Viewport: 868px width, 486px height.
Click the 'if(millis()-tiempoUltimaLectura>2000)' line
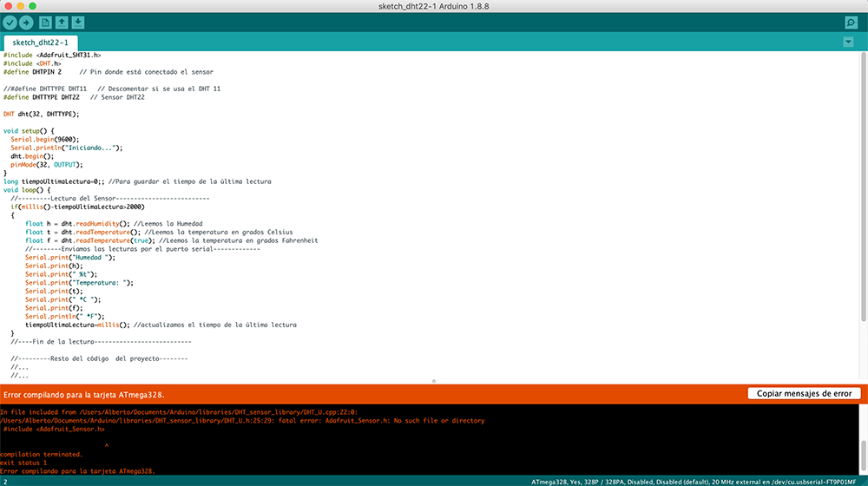coord(77,207)
